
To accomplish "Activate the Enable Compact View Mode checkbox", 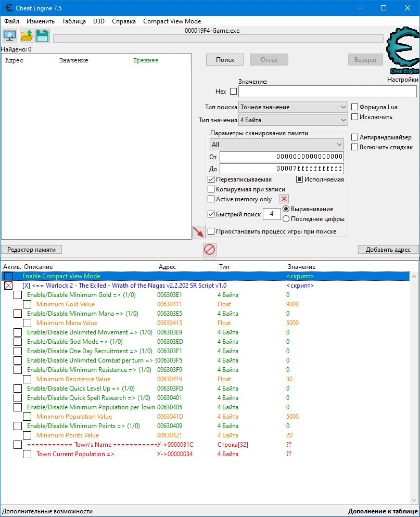I will [8, 276].
